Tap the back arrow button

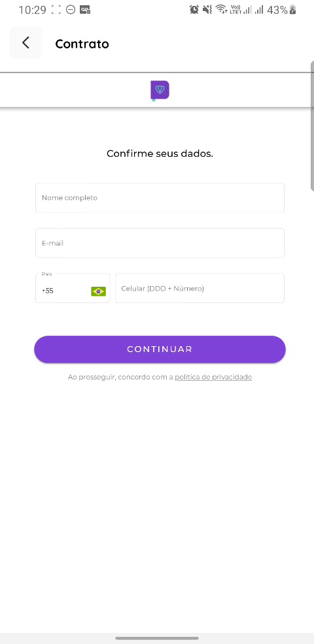tap(26, 42)
